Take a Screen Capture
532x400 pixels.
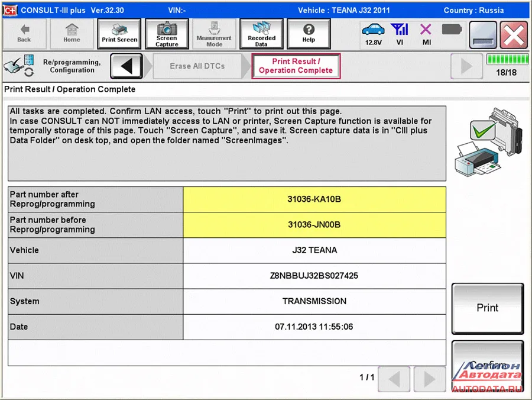pyautogui.click(x=167, y=34)
